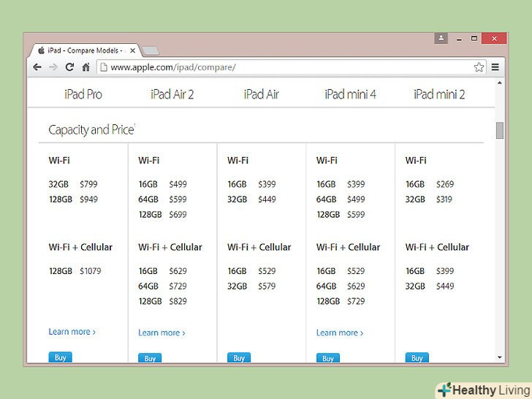Reload the page with refresh icon
This screenshot has height=399, width=532.
pos(69,67)
